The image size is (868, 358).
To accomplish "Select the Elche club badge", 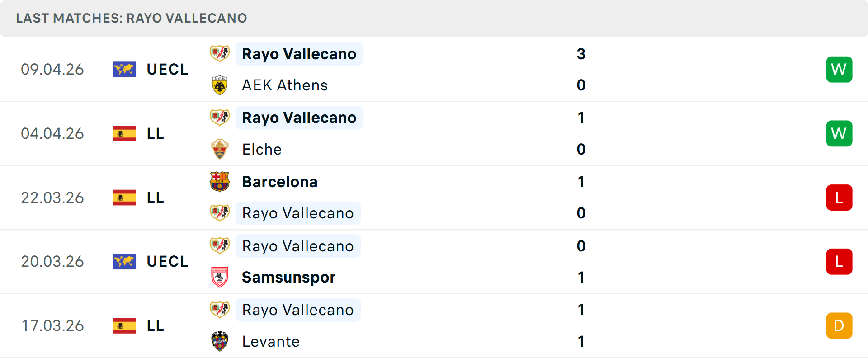I will [220, 149].
